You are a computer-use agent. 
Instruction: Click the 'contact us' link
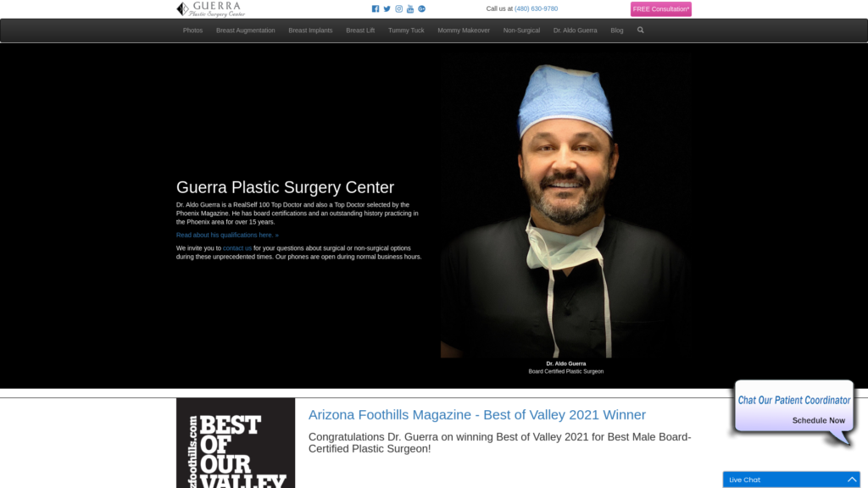(x=237, y=248)
